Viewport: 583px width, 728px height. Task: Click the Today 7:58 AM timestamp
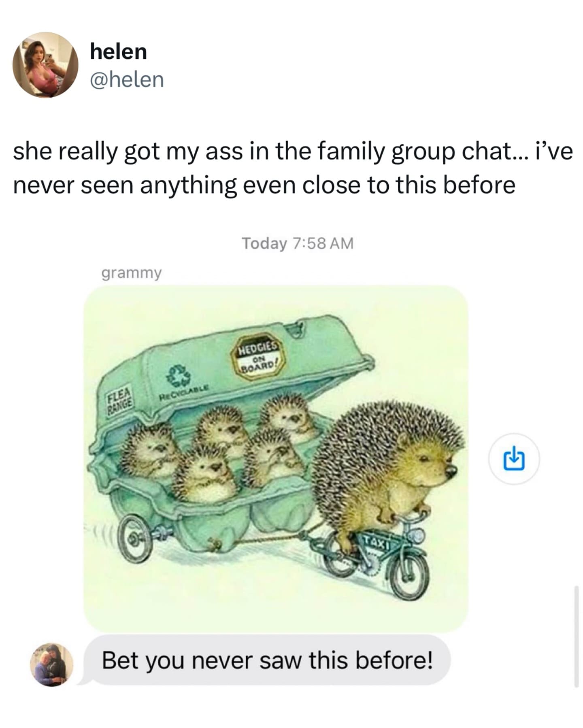coord(298,243)
